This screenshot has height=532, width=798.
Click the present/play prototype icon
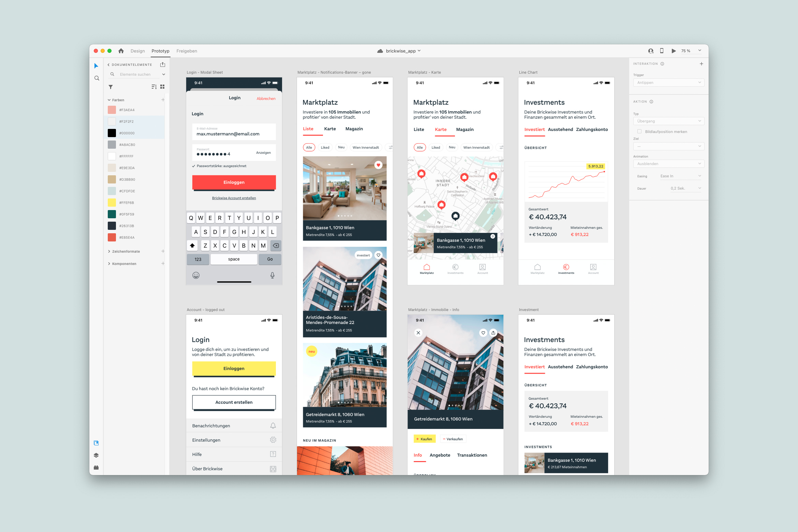click(672, 50)
